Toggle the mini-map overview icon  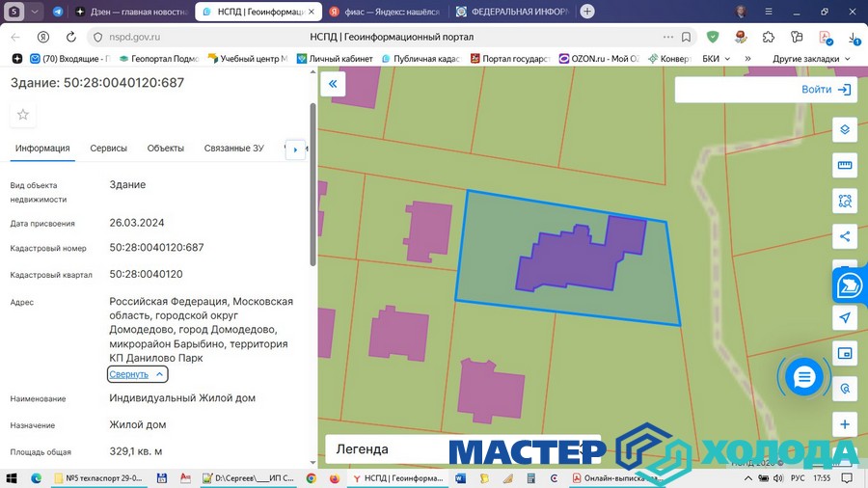click(x=845, y=353)
